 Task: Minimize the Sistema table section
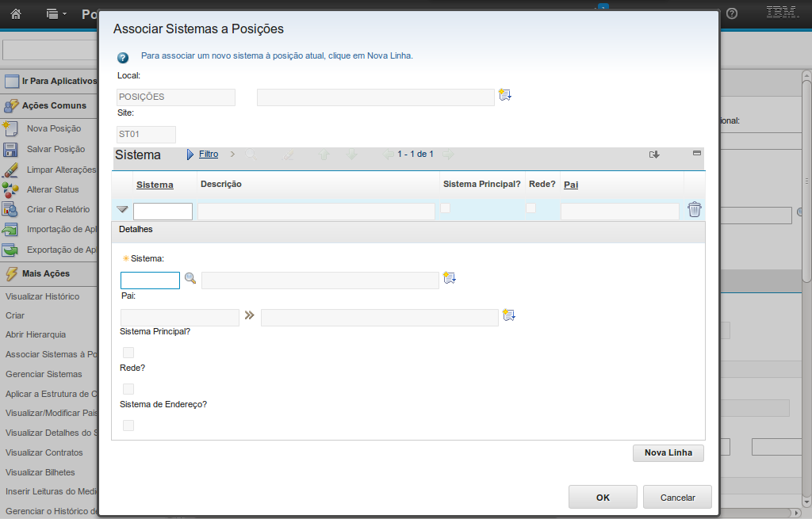pos(697,153)
